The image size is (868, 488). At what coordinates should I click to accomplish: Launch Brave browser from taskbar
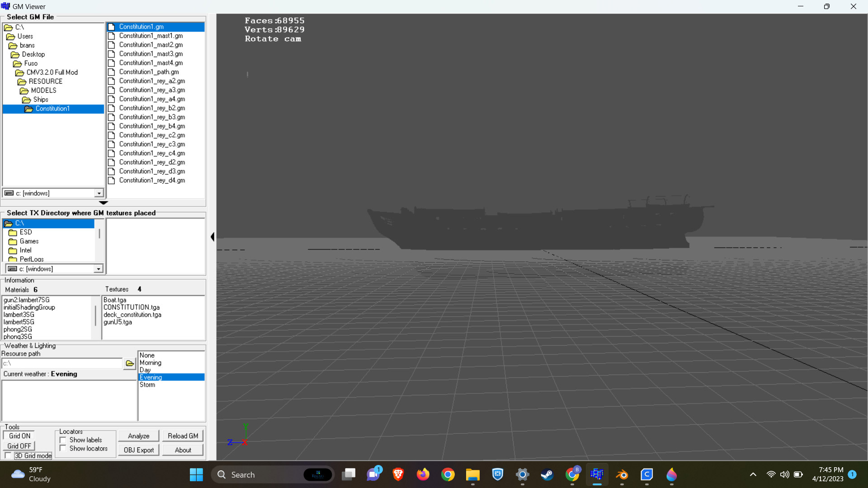pos(398,474)
